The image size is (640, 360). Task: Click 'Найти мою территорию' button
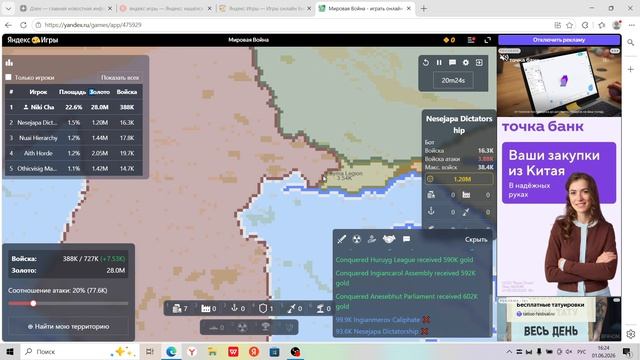[69, 327]
